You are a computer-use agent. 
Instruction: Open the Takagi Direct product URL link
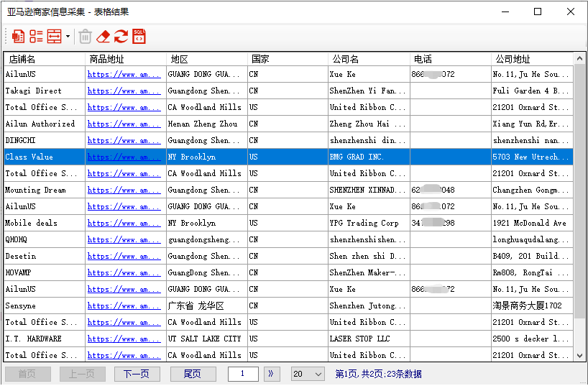tap(124, 91)
